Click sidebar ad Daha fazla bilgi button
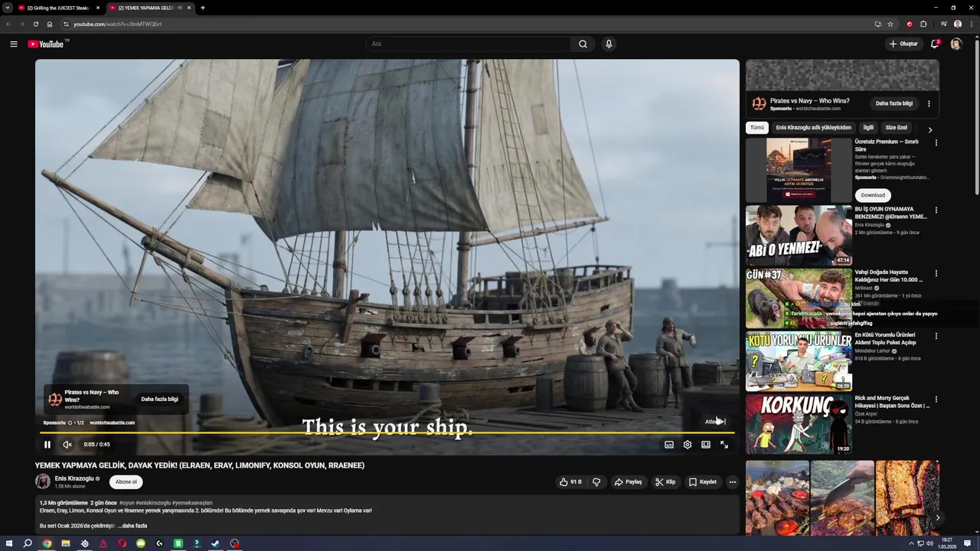980x551 pixels. (x=894, y=103)
